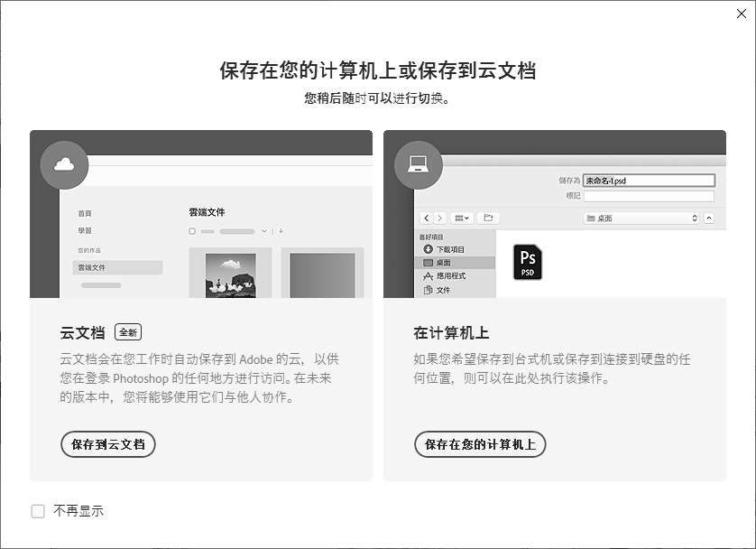Click the 保存到云文档 button
The height and width of the screenshot is (549, 756).
coord(108,444)
